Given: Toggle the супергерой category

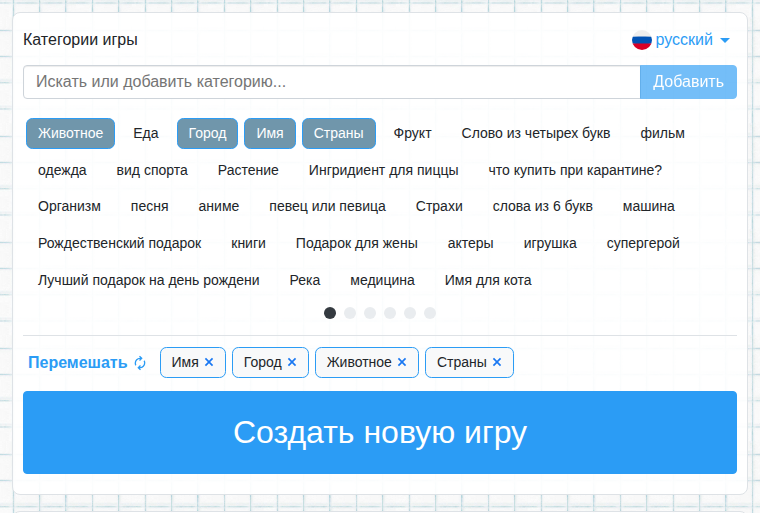Looking at the screenshot, I should (x=643, y=243).
